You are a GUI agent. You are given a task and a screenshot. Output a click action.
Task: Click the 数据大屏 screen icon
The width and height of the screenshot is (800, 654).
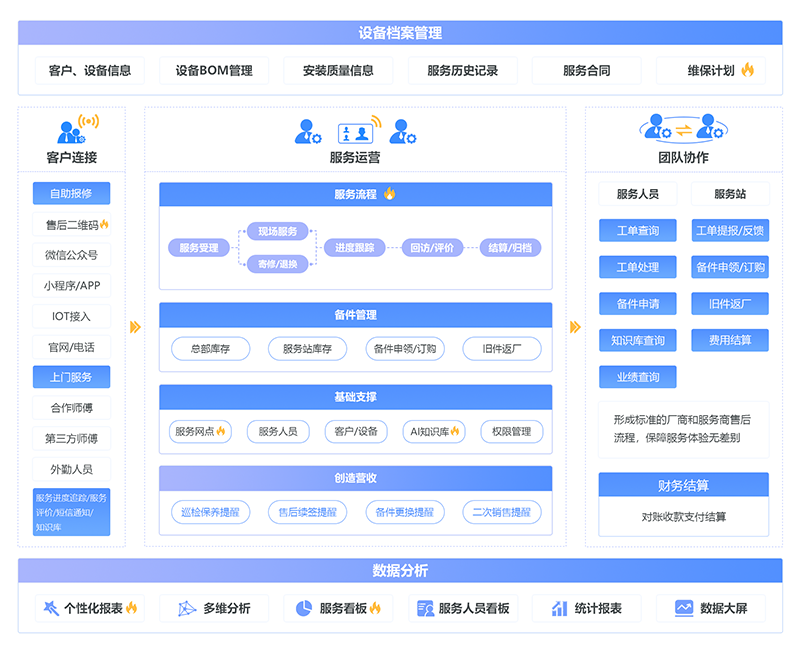684,608
